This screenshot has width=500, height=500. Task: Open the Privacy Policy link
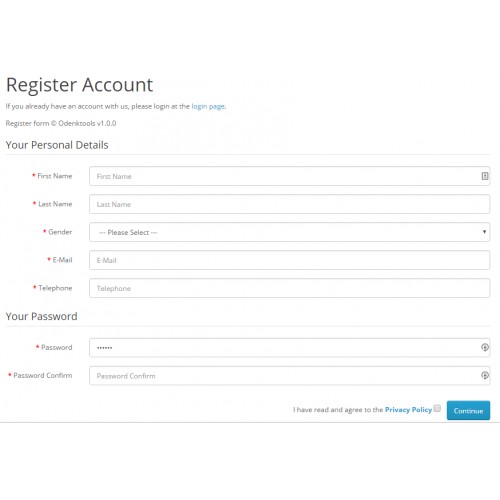tap(408, 410)
